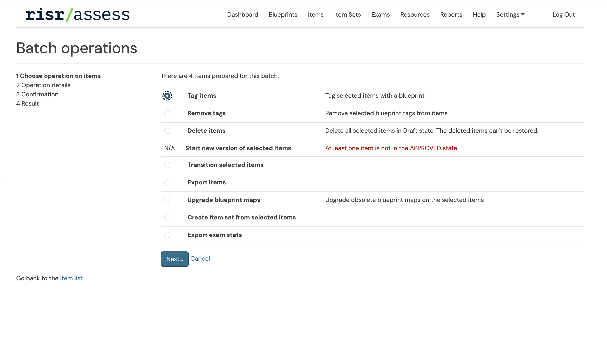The height and width of the screenshot is (364, 607).
Task: Click the Next... button
Action: (175, 259)
